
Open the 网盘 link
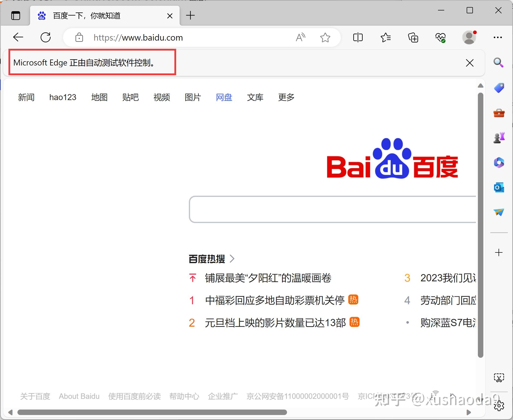tap(224, 97)
